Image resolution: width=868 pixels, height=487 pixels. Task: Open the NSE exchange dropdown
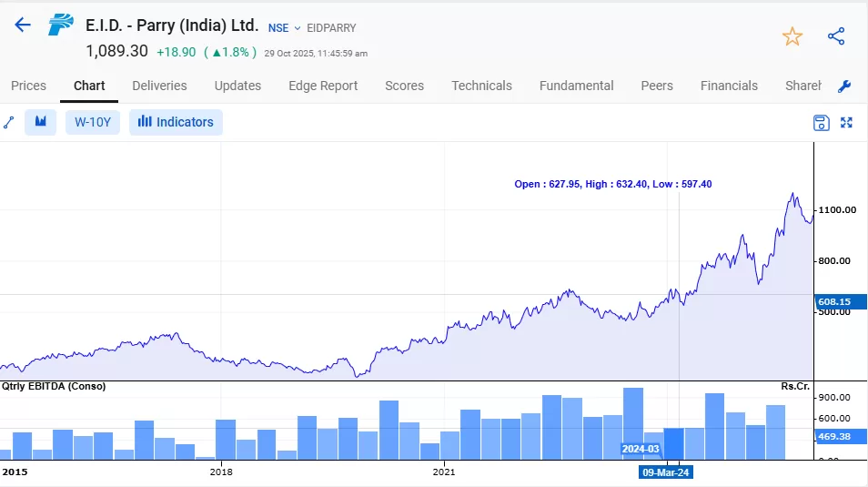click(284, 27)
